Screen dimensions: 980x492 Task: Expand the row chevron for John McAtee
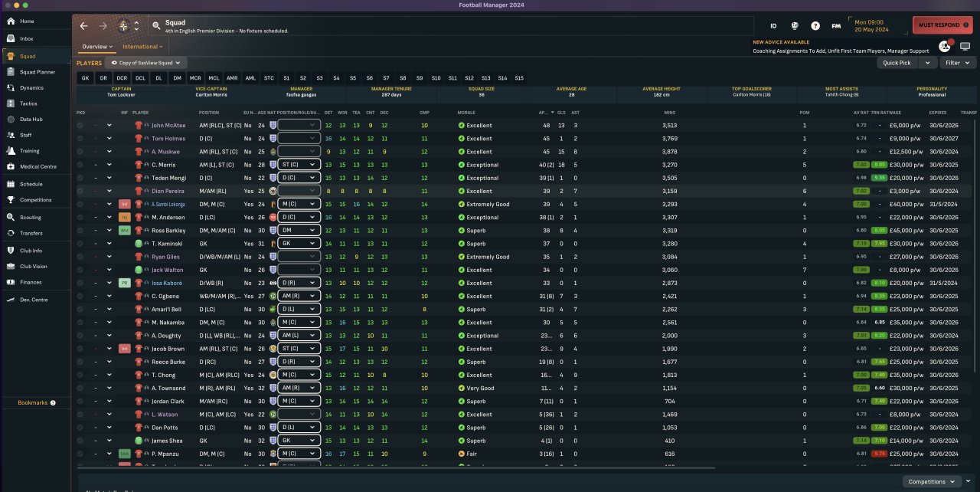point(109,126)
